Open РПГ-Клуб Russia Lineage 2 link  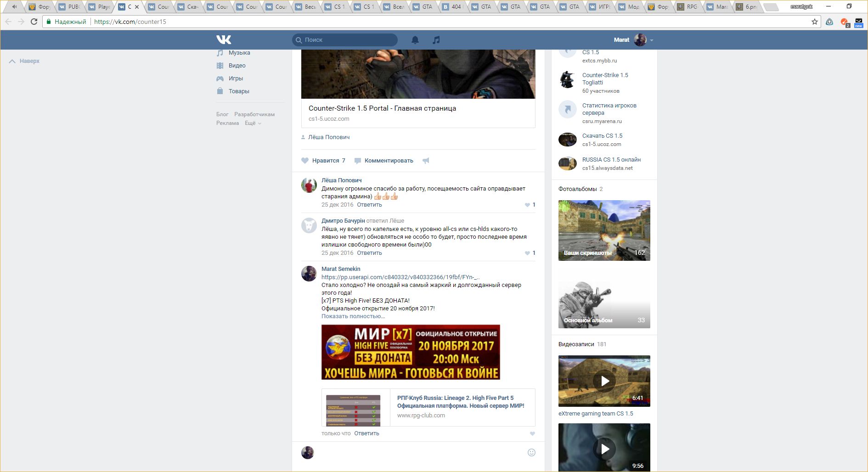(461, 402)
